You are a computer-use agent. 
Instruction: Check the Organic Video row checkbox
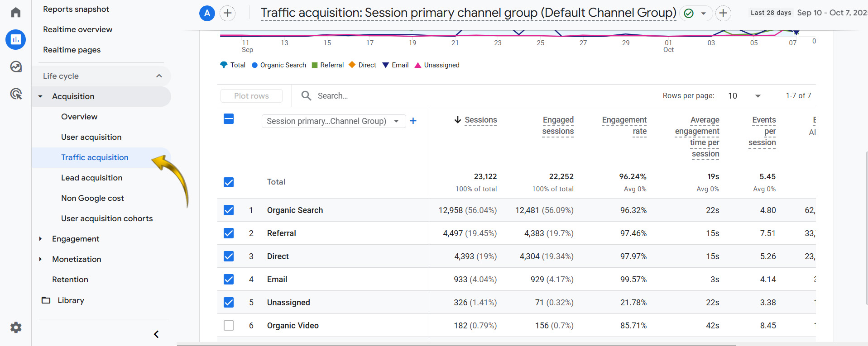tap(229, 326)
